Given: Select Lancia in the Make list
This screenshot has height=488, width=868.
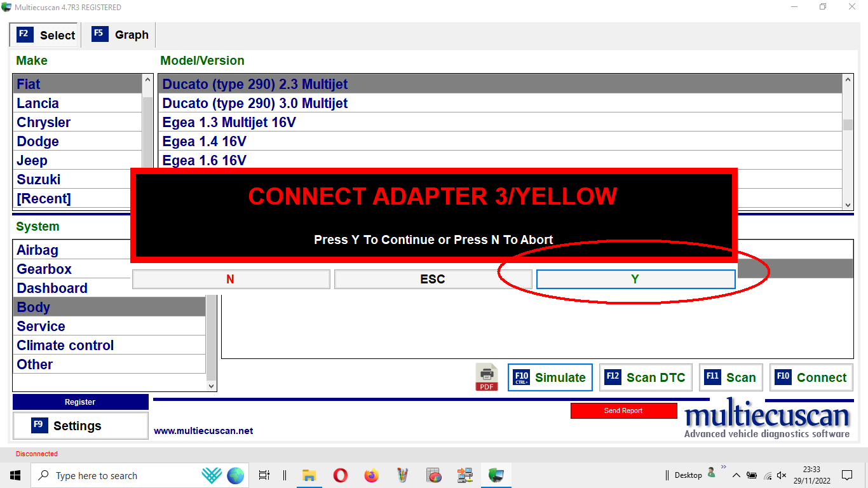Looking at the screenshot, I should pyautogui.click(x=78, y=103).
